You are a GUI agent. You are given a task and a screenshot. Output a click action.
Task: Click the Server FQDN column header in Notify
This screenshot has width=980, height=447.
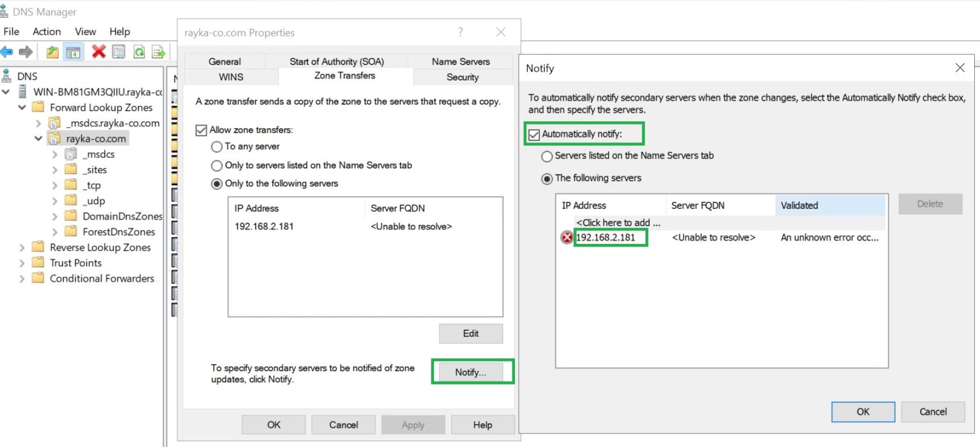[720, 205]
